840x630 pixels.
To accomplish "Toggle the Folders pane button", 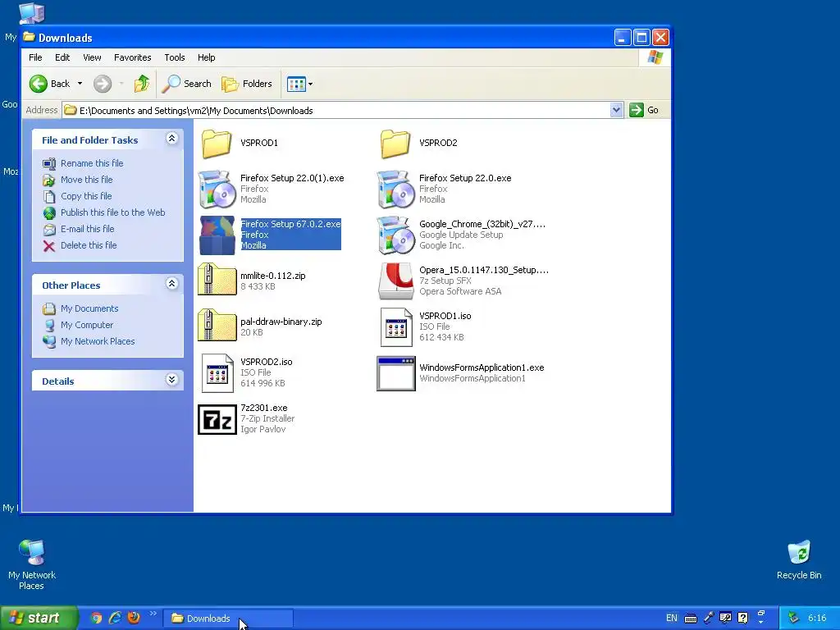I will coord(247,84).
